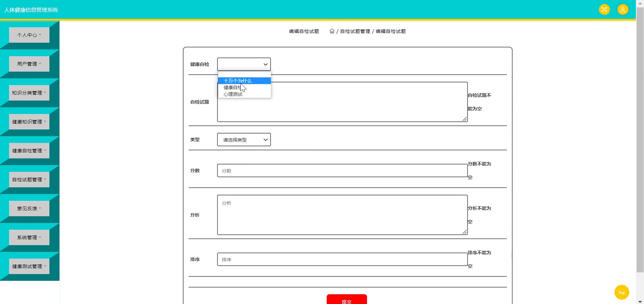Submit the form with 提交 button
Screen dimensions: 644x304
pyautogui.click(x=347, y=299)
